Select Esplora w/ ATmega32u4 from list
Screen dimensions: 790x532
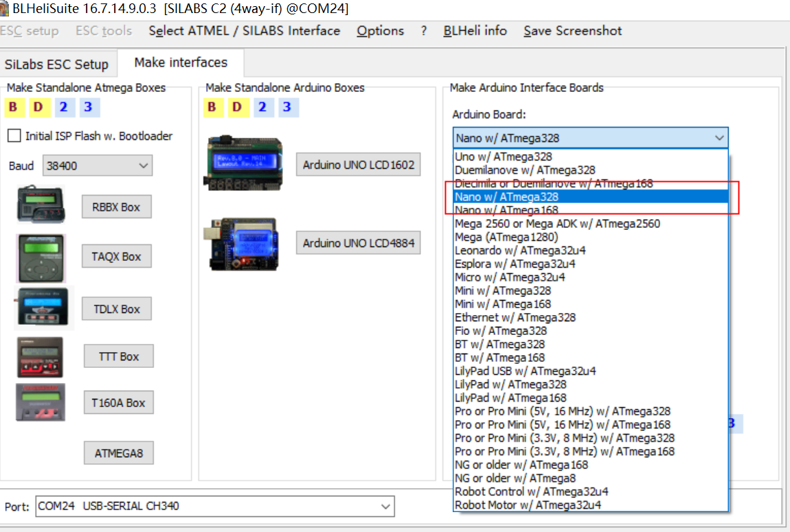tap(591, 264)
